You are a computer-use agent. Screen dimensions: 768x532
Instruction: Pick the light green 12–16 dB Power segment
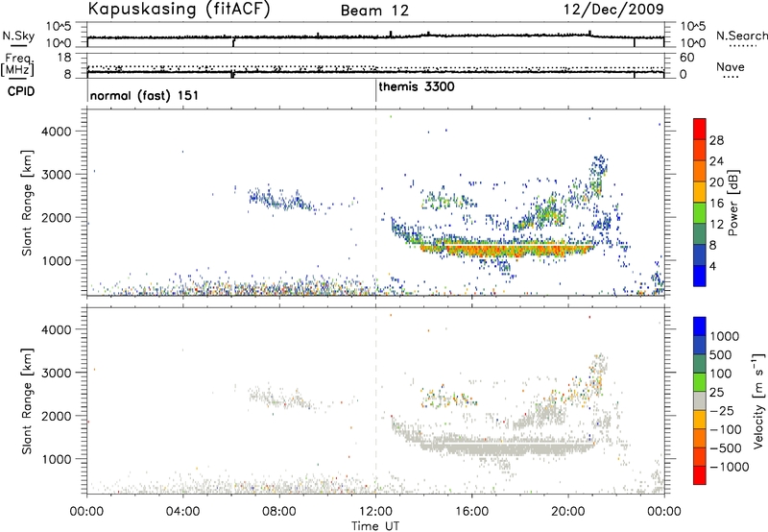(x=700, y=213)
